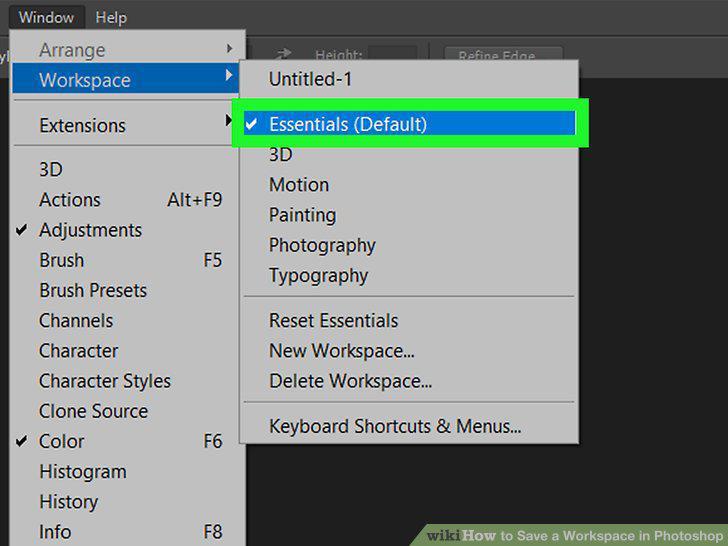The width and height of the screenshot is (728, 546).
Task: Click the Refine Edge button
Action: [x=503, y=53]
